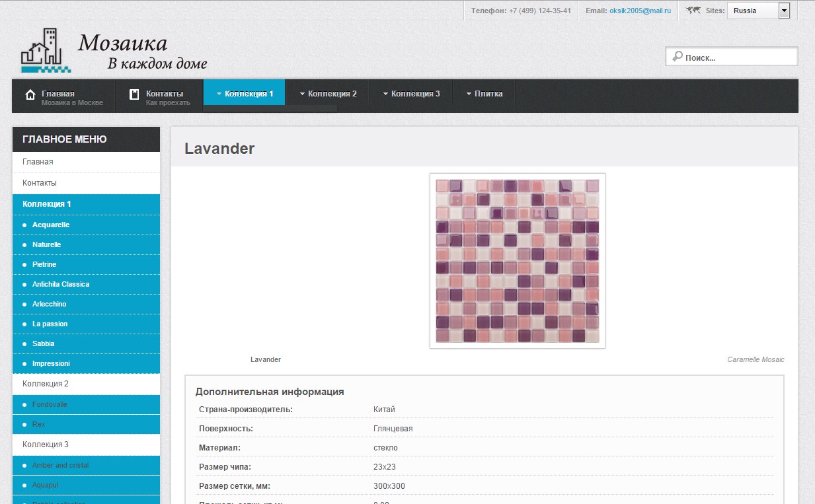Screen dimensions: 815x504
Task: Click the magnifier icon in search box
Action: coord(677,57)
